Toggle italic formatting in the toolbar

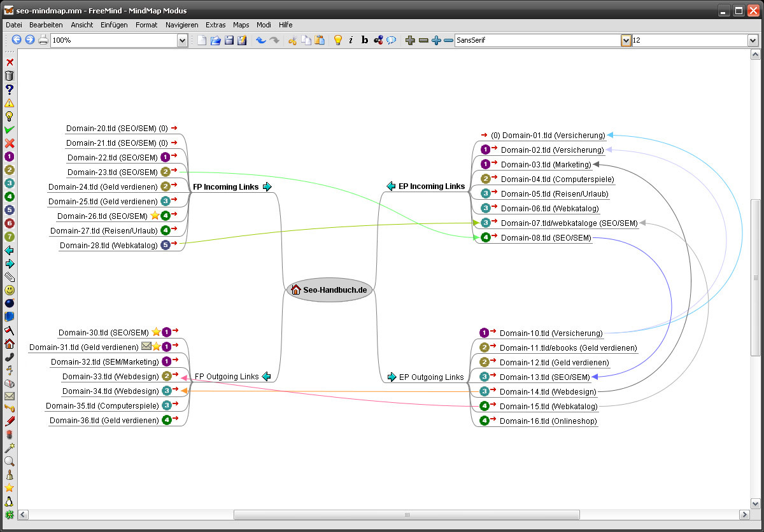pos(351,40)
